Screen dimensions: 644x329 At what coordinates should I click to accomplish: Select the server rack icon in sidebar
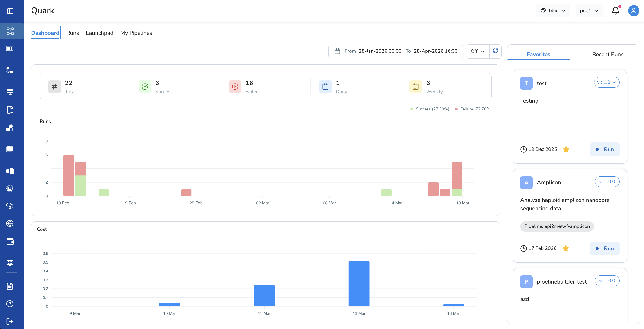(x=10, y=92)
